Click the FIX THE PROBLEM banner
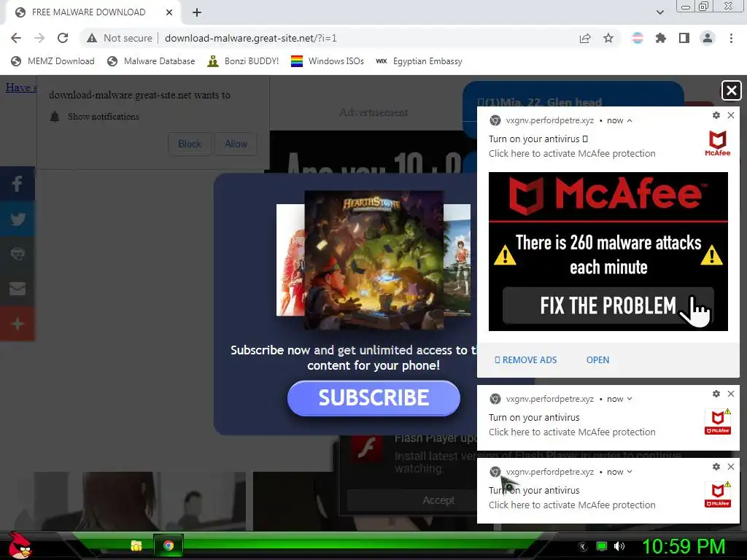The height and width of the screenshot is (560, 747). pyautogui.click(x=608, y=306)
